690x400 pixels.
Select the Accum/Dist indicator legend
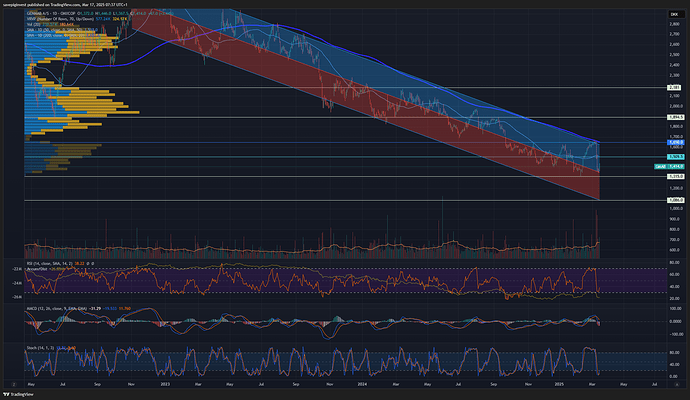click(x=37, y=268)
